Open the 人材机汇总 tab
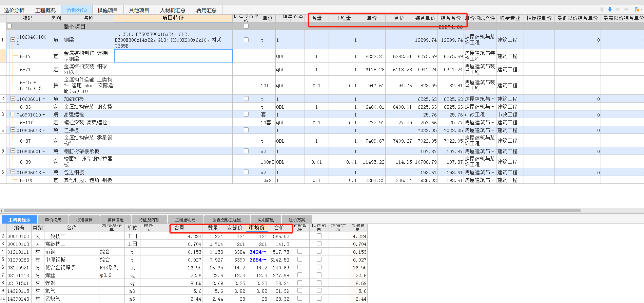The image size is (644, 303). pos(173,10)
